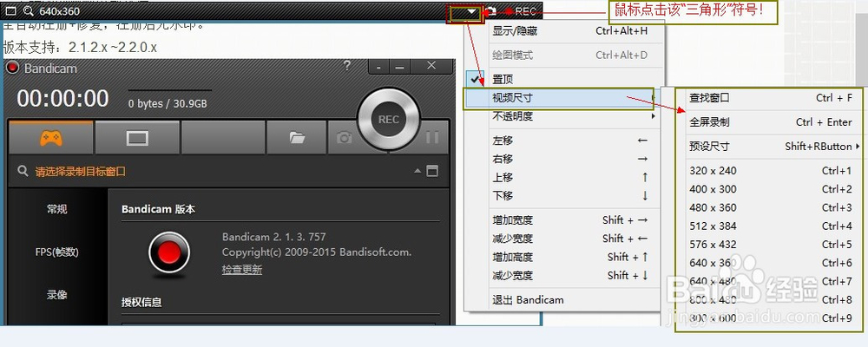Choose the entry with Shift + ↓ shortcut
This screenshot has width=868, height=347.
coord(563,275)
